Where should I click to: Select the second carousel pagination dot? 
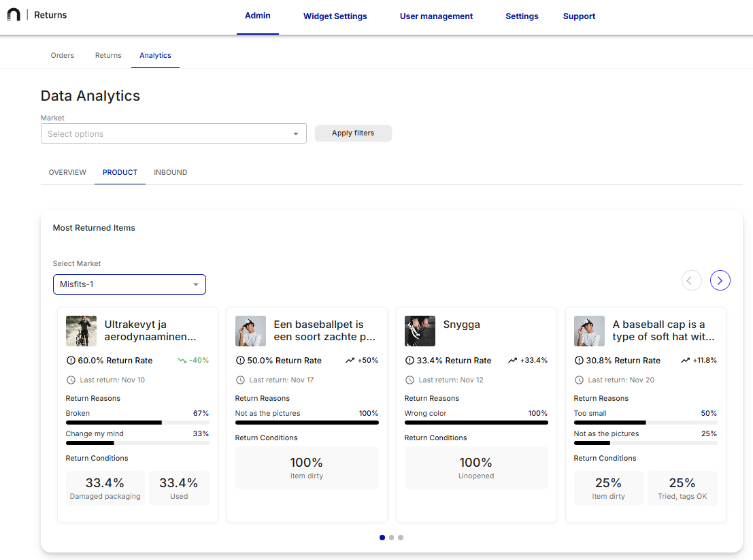coord(391,538)
